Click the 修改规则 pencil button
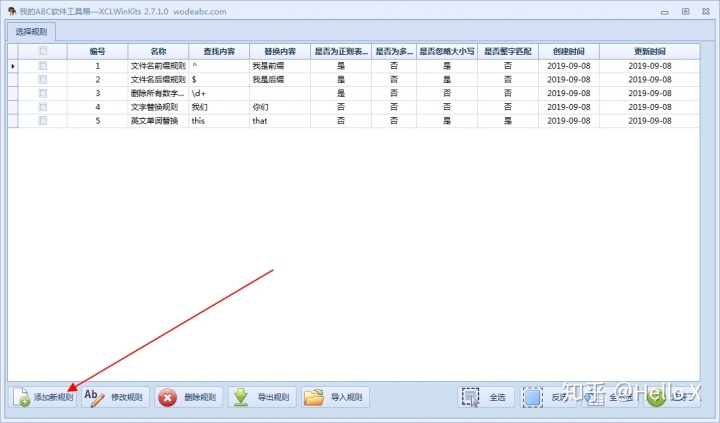 tap(115, 397)
